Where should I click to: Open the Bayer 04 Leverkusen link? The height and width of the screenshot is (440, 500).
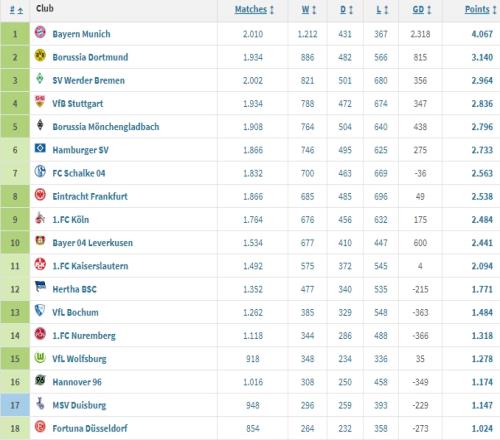92,243
